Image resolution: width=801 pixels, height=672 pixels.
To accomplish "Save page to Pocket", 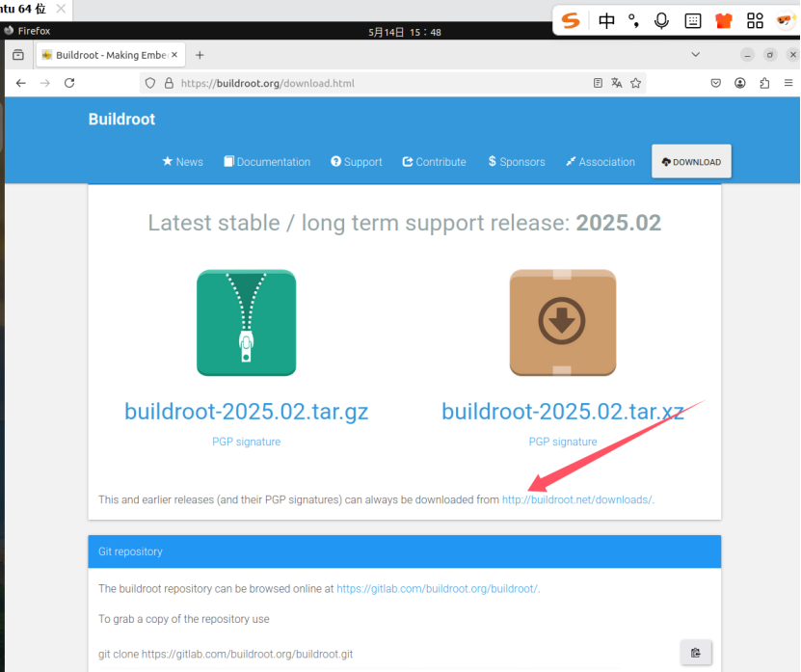I will (715, 83).
